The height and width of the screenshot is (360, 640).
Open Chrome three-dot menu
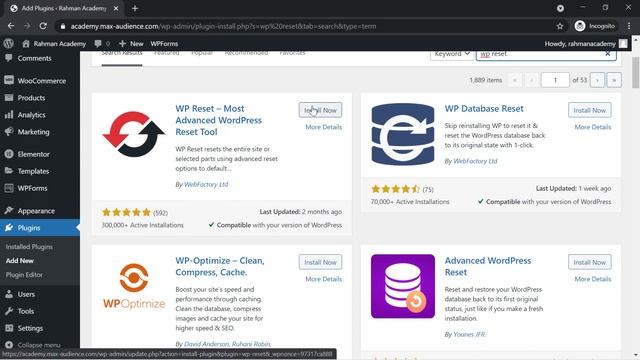[629, 26]
